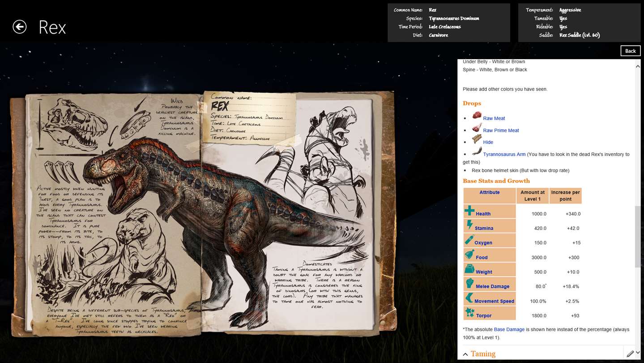Click the Amount at Level 1 column header
This screenshot has width=644, height=363.
(x=533, y=195)
